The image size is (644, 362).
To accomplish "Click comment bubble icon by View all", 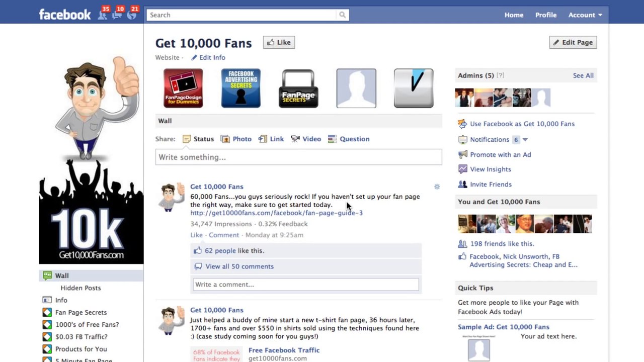I will click(198, 266).
